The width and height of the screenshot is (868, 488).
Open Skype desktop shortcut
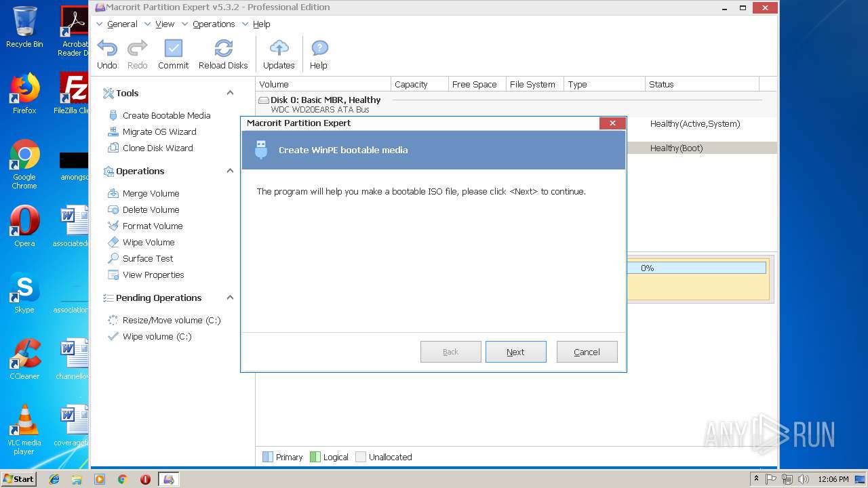click(x=24, y=293)
